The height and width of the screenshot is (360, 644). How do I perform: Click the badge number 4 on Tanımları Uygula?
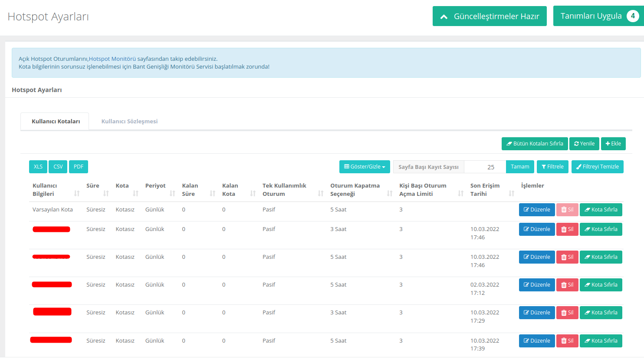(633, 16)
